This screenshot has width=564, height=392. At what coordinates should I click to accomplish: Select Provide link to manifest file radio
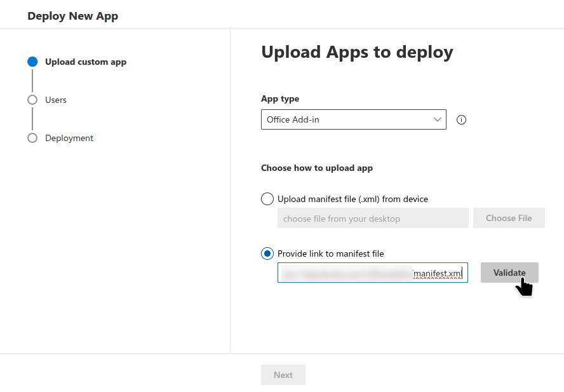tap(267, 253)
